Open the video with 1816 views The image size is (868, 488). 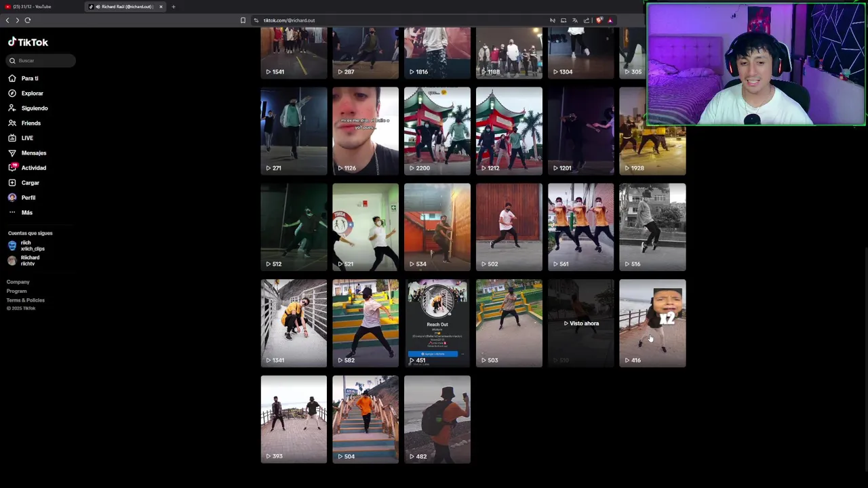click(x=437, y=53)
